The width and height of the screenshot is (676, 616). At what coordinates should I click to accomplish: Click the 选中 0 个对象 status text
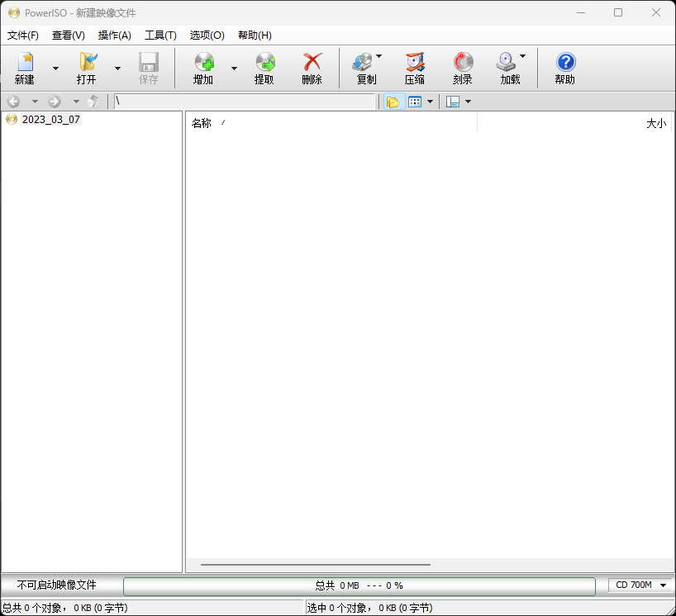click(x=370, y=608)
